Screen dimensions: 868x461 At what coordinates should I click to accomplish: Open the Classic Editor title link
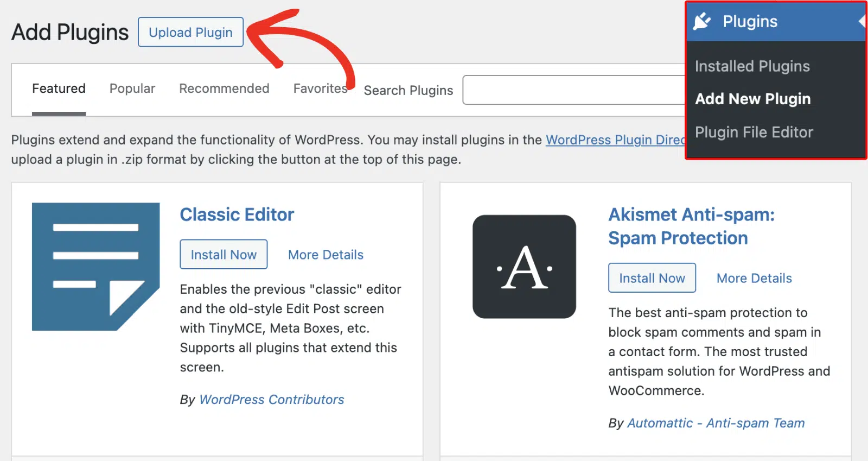tap(237, 214)
